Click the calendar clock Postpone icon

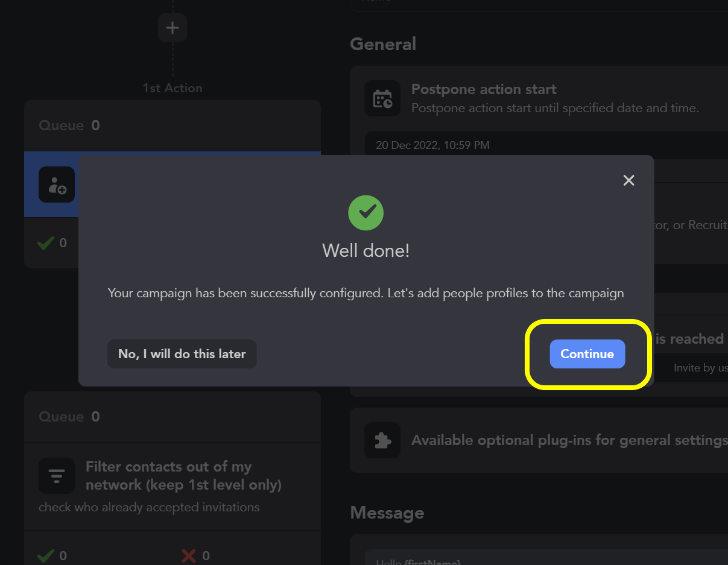(x=382, y=98)
